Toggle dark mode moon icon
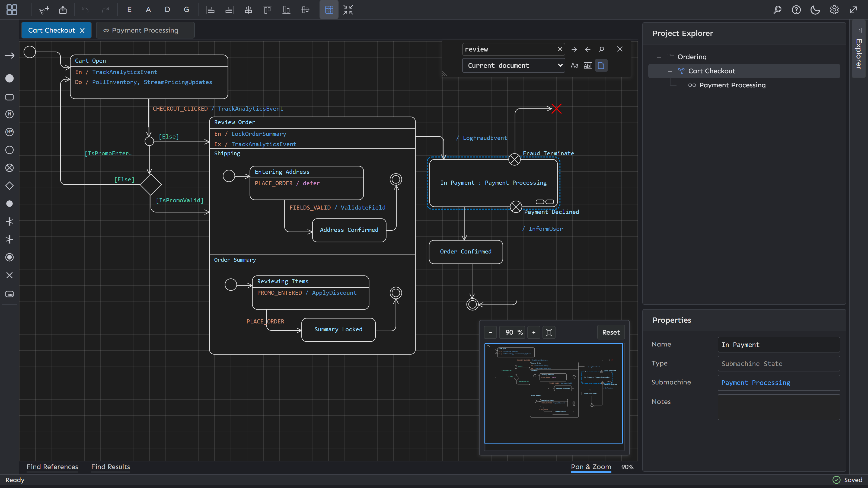Image resolution: width=868 pixels, height=488 pixels. click(x=815, y=10)
